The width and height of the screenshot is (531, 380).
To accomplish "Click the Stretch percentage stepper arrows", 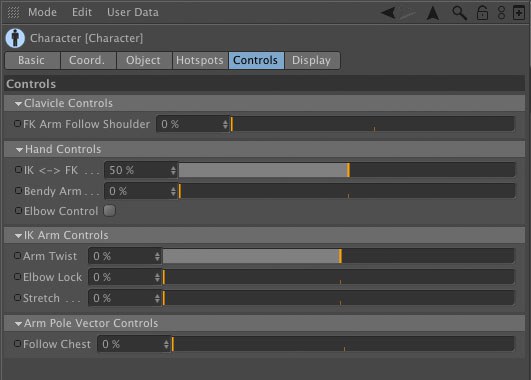I will pos(157,298).
